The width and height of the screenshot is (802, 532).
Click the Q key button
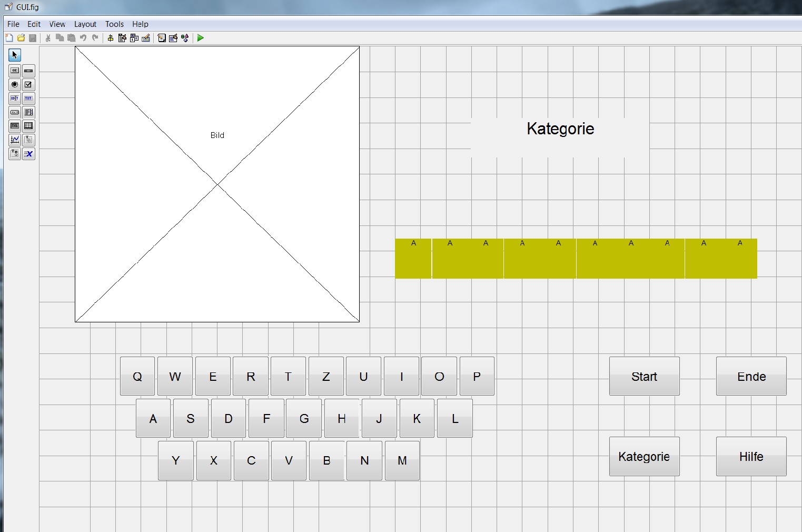point(137,376)
